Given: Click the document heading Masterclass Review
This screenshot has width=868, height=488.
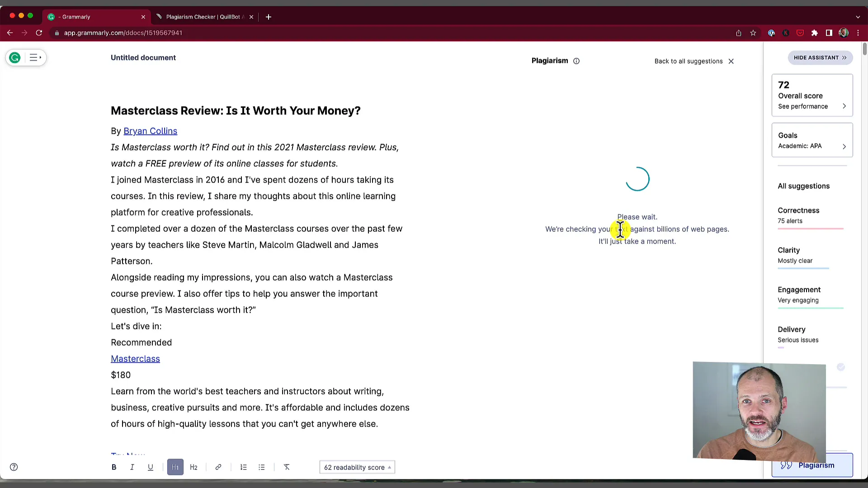Looking at the screenshot, I should point(236,111).
